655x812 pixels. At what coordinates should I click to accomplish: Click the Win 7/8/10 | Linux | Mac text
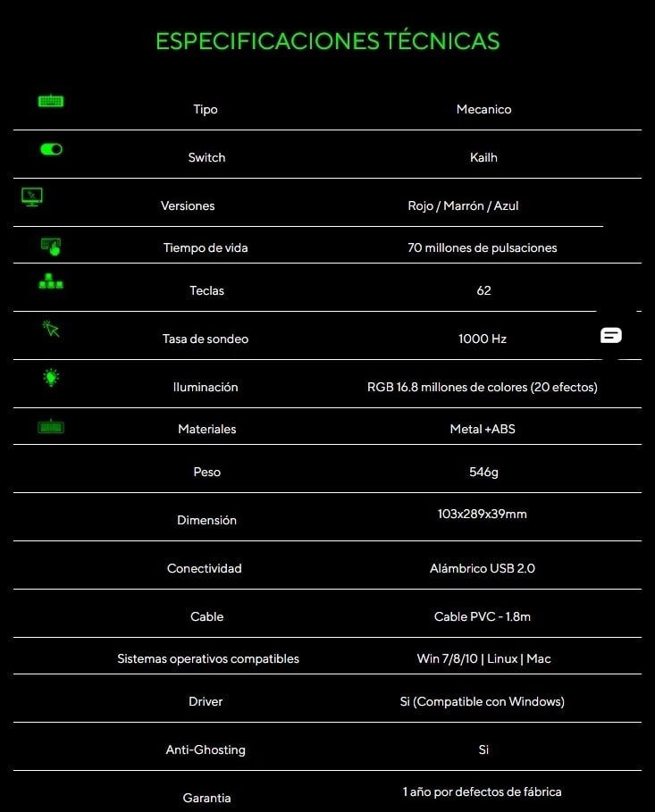(x=483, y=658)
